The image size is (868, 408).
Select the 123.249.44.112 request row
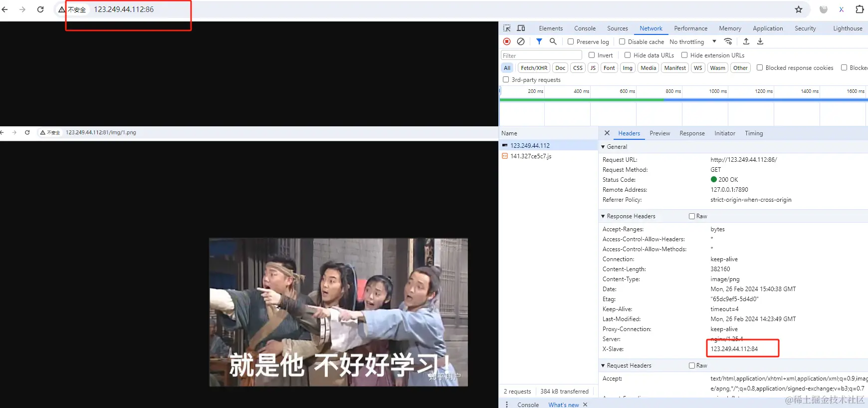click(548, 145)
